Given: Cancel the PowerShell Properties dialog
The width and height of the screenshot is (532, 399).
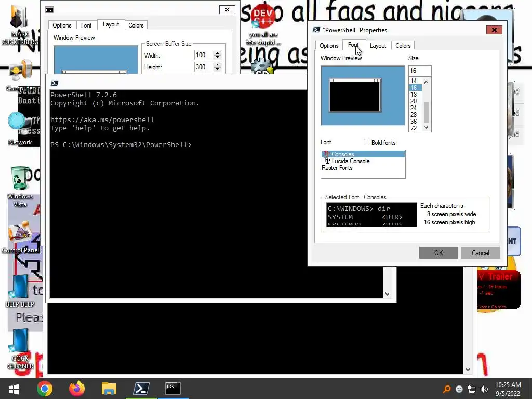Looking at the screenshot, I should click(x=481, y=253).
